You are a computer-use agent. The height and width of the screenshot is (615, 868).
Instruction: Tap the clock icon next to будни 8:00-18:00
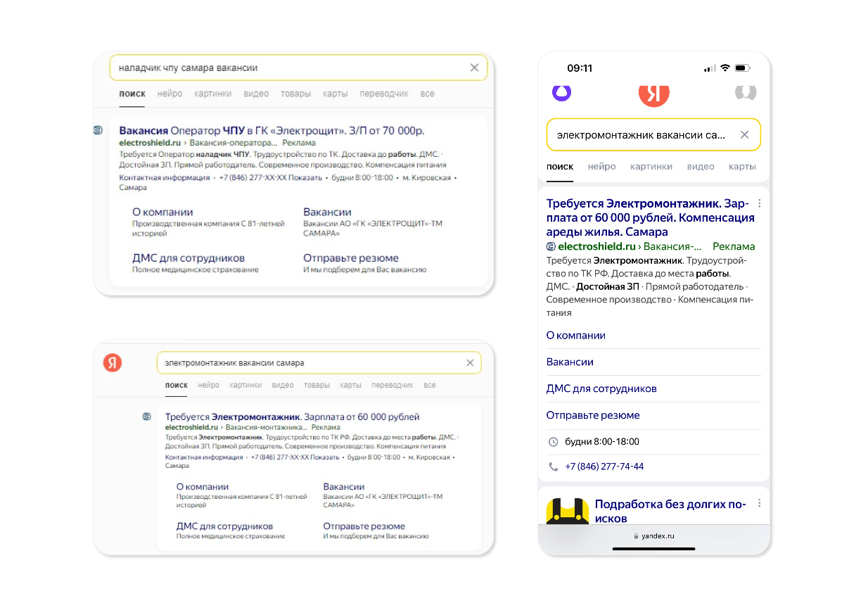coord(553,442)
